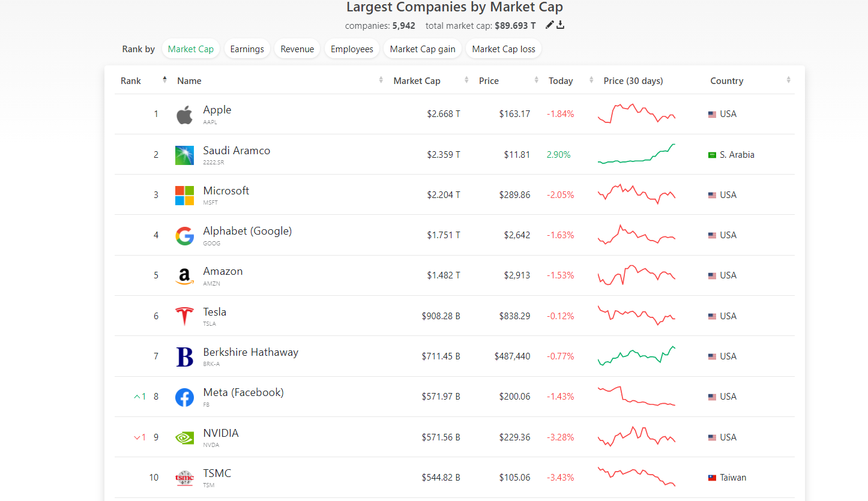Click Microsoft's price $289.86

click(x=514, y=194)
